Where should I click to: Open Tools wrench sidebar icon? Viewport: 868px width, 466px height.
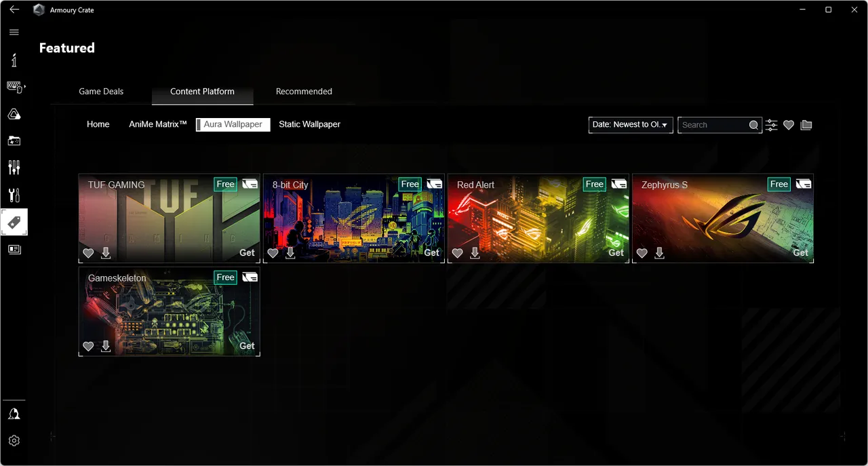[x=14, y=195]
